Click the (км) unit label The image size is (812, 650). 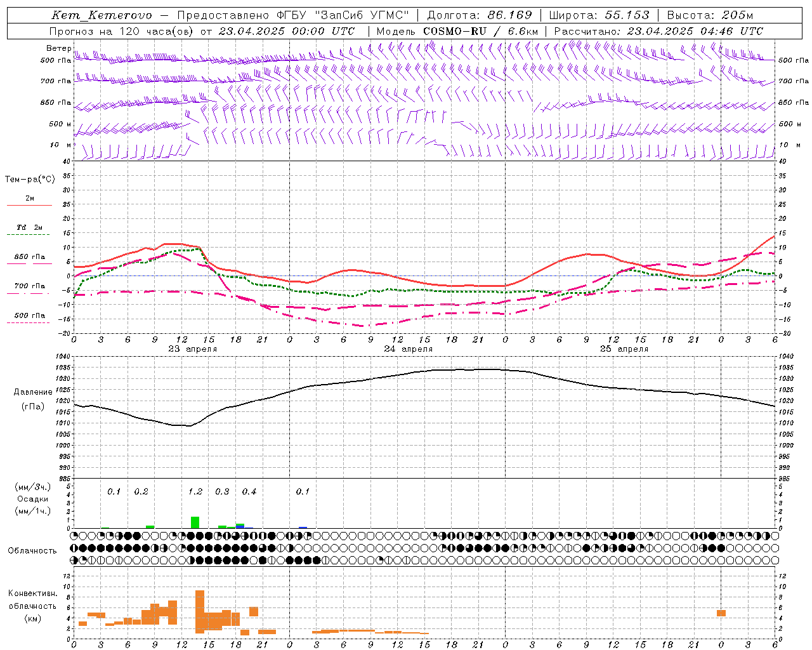pos(32,618)
